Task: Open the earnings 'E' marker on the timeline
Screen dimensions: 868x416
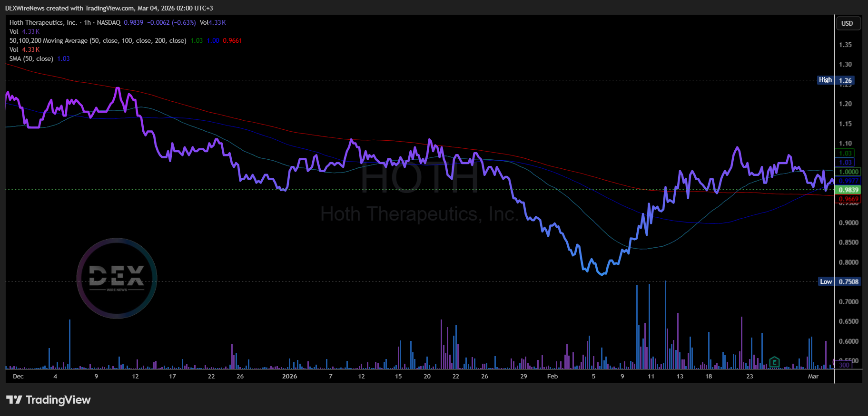Action: point(774,362)
